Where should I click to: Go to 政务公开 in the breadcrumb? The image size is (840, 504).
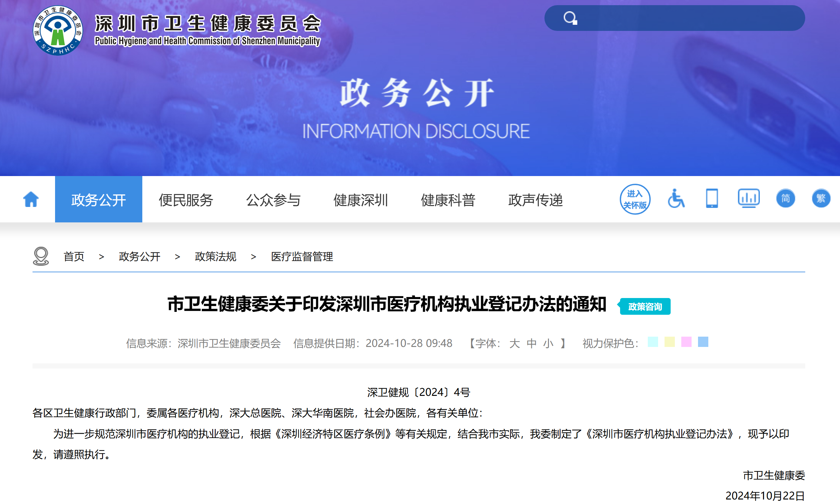(139, 257)
